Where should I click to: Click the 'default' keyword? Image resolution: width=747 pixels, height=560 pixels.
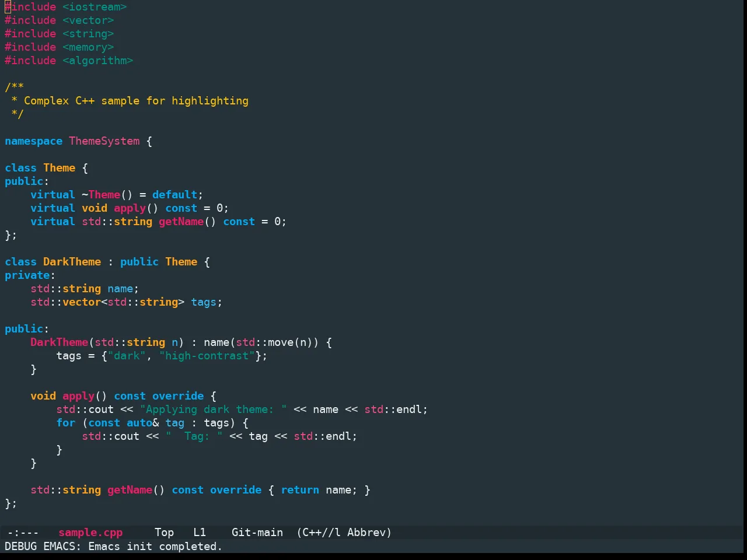(x=175, y=195)
